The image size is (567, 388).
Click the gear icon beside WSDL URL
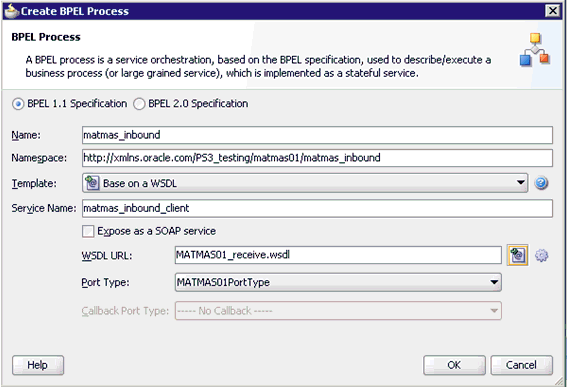(x=541, y=256)
